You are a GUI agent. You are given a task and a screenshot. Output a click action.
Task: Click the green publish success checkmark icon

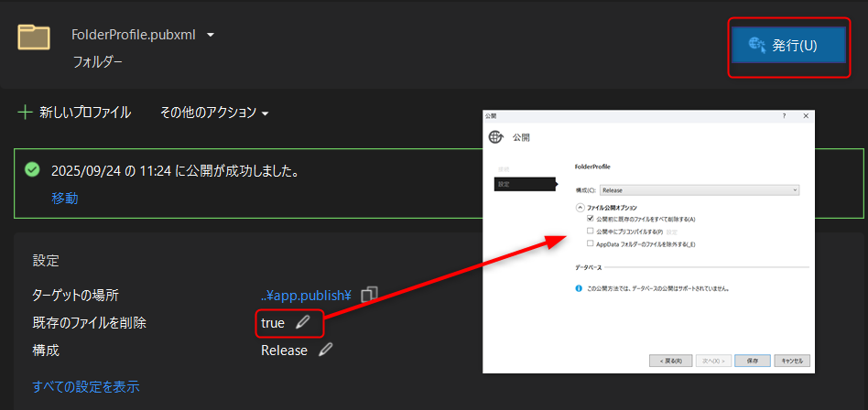[33, 170]
